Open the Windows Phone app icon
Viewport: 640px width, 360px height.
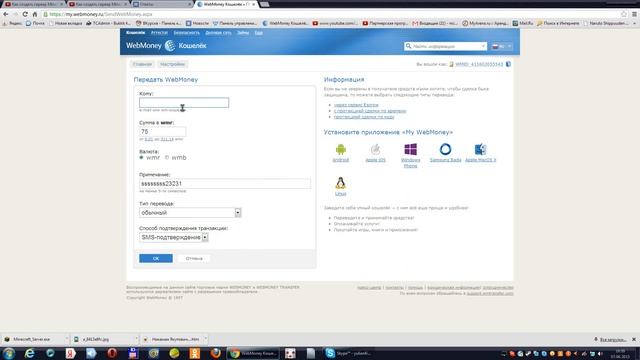click(x=410, y=149)
